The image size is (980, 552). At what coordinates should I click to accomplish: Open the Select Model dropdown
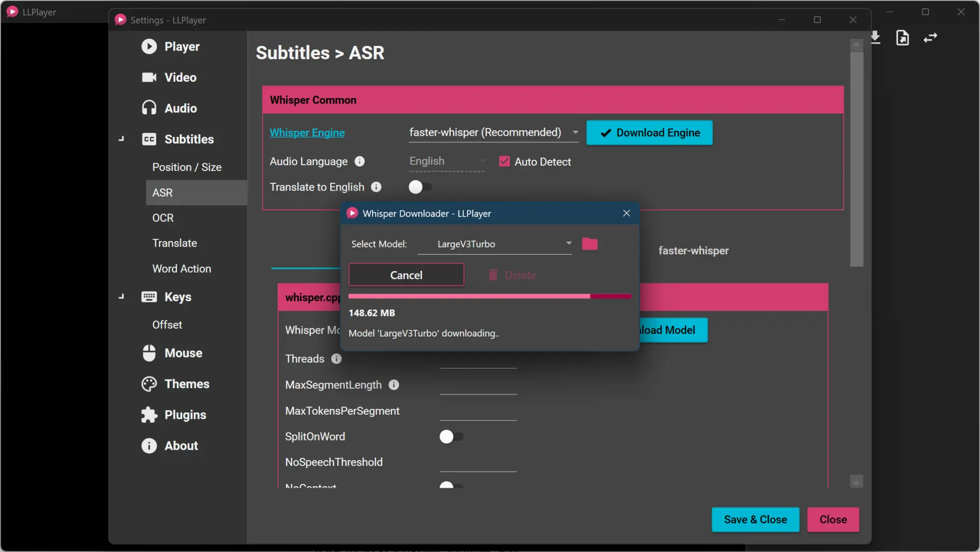495,244
